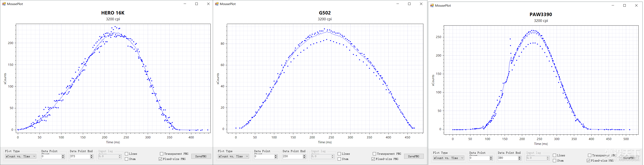Screen dimensions: 644x165
Task: Minimize the PAW3390 MousePlot window
Action: [613, 5]
